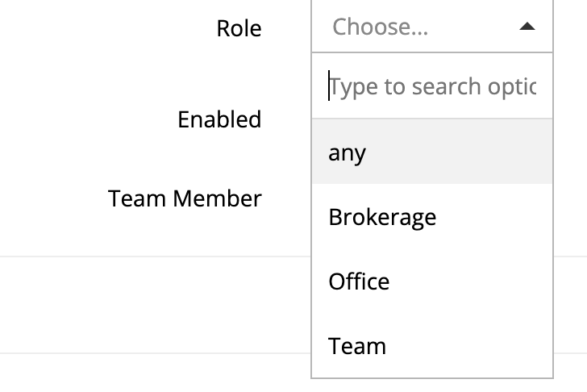Click the Role field label
This screenshot has width=587, height=392.
coord(239,28)
